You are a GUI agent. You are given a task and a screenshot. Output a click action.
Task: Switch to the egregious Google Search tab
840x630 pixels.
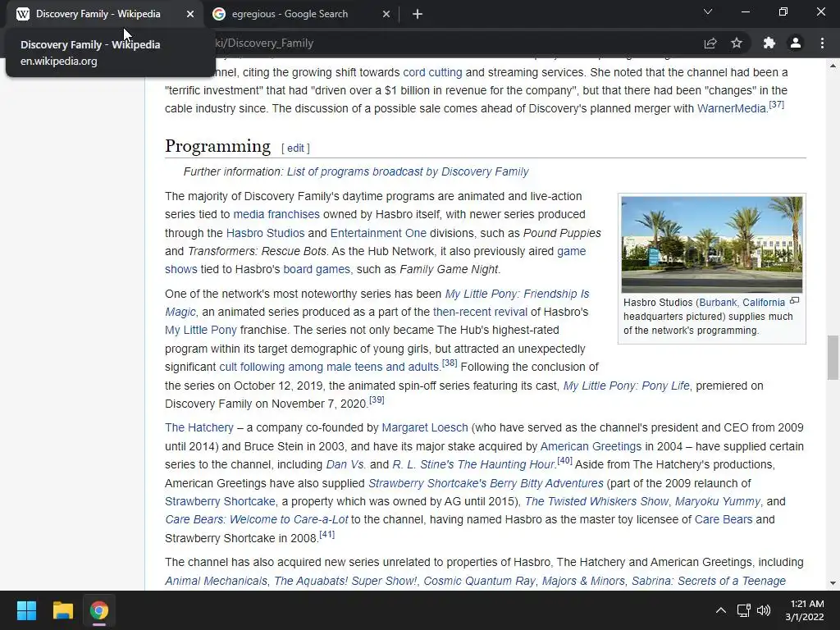point(302,14)
